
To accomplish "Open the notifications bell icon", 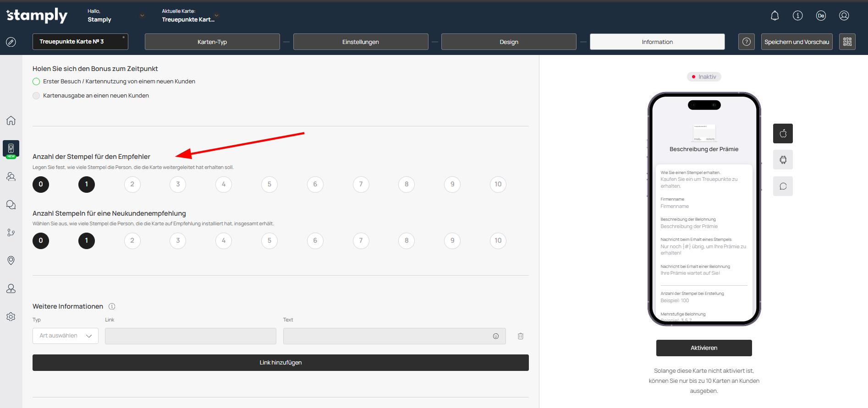I will point(775,16).
